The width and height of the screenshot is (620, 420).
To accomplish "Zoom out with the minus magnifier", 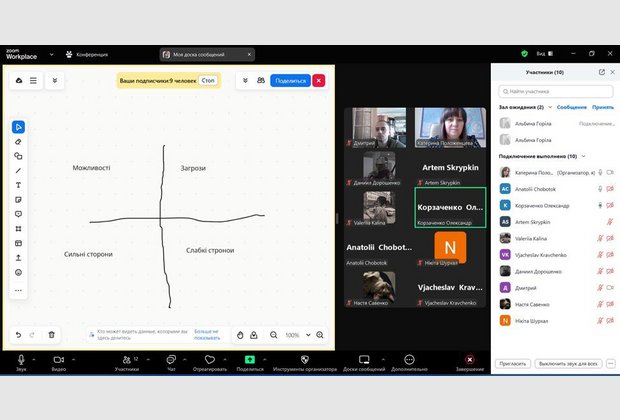I will pos(274,335).
